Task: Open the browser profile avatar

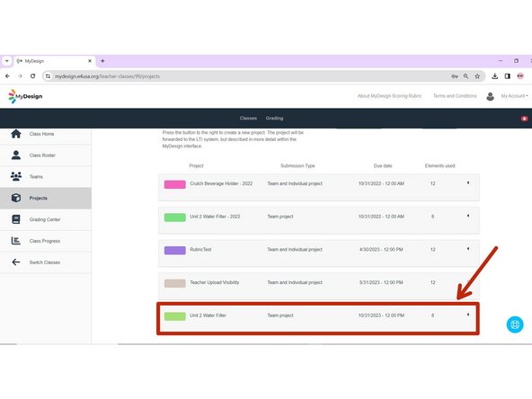Action: [x=520, y=76]
